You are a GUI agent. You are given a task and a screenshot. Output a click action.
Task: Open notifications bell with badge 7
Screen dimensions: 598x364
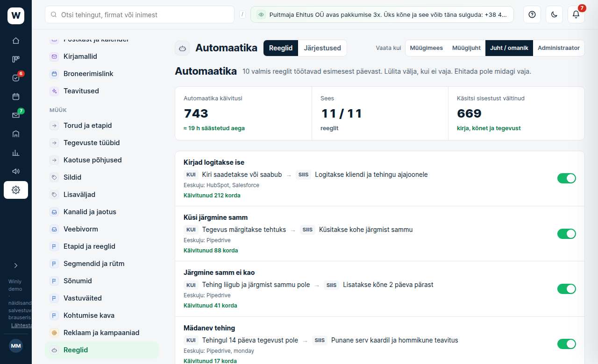click(x=576, y=14)
